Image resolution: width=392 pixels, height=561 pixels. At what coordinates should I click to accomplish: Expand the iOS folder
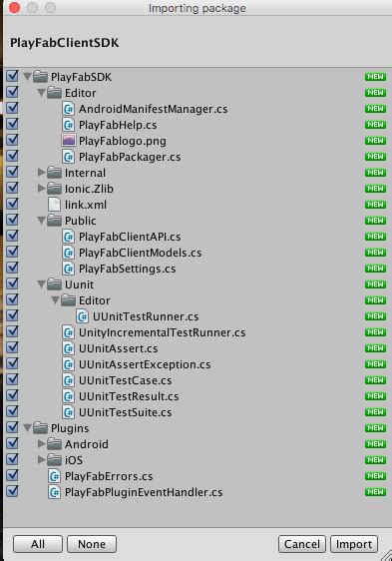tap(42, 460)
